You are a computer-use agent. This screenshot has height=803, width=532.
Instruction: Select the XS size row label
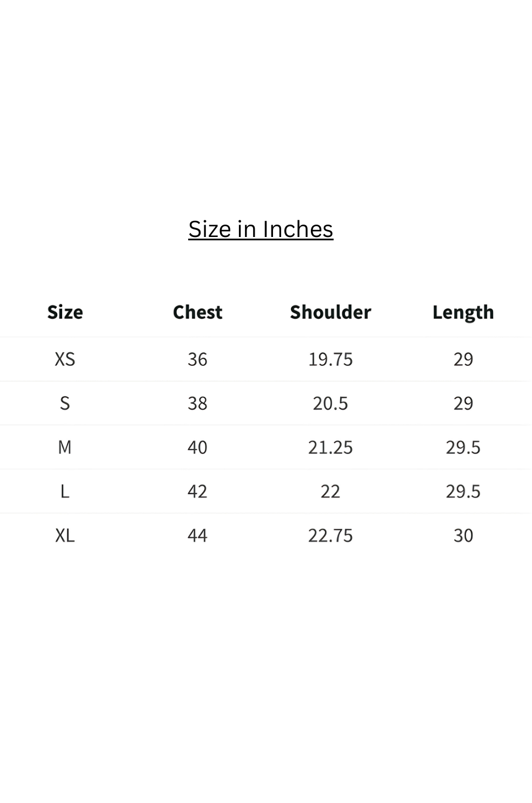(x=65, y=359)
